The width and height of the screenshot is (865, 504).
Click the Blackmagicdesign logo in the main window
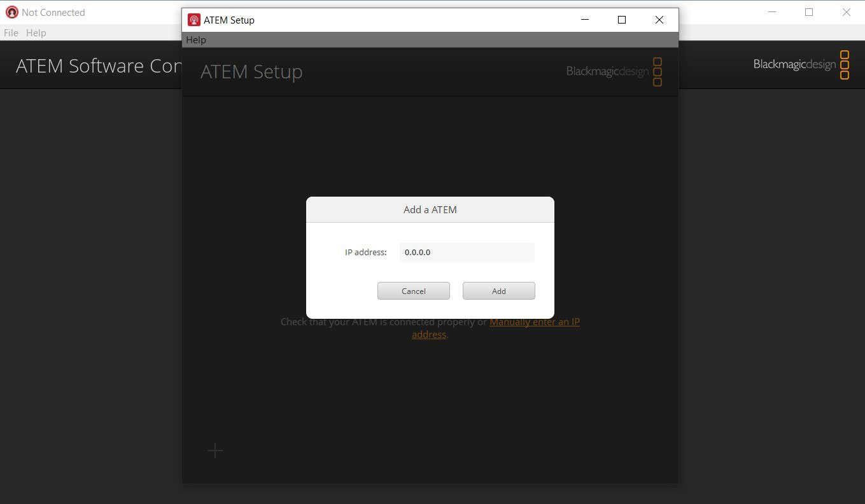point(801,64)
